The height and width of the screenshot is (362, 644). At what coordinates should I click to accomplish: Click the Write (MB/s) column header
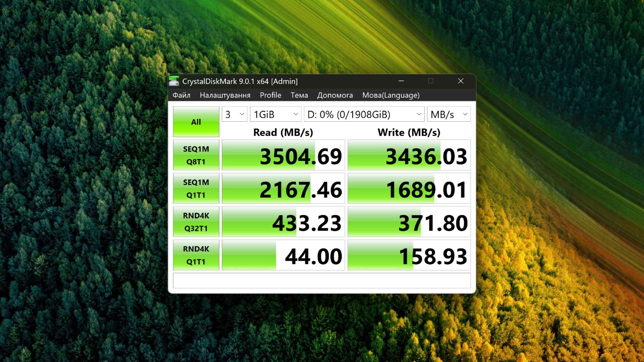pos(409,132)
